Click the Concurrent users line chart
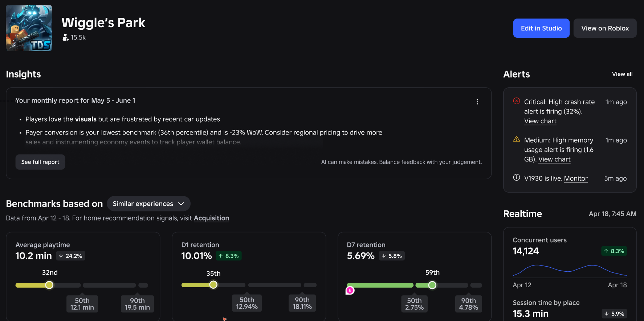This screenshot has height=321, width=644. [570, 270]
